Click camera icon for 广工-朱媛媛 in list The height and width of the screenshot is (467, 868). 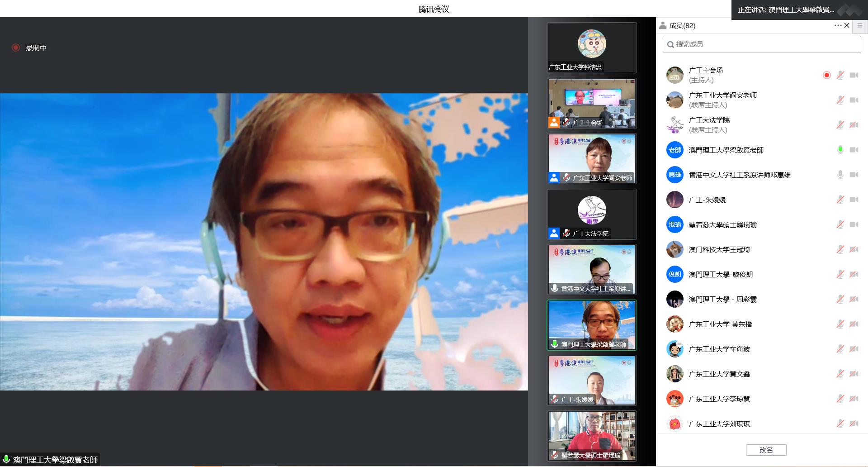[x=854, y=200]
